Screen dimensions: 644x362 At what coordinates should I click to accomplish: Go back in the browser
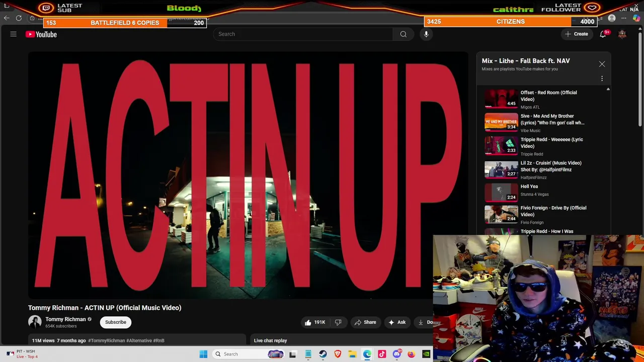point(7,18)
